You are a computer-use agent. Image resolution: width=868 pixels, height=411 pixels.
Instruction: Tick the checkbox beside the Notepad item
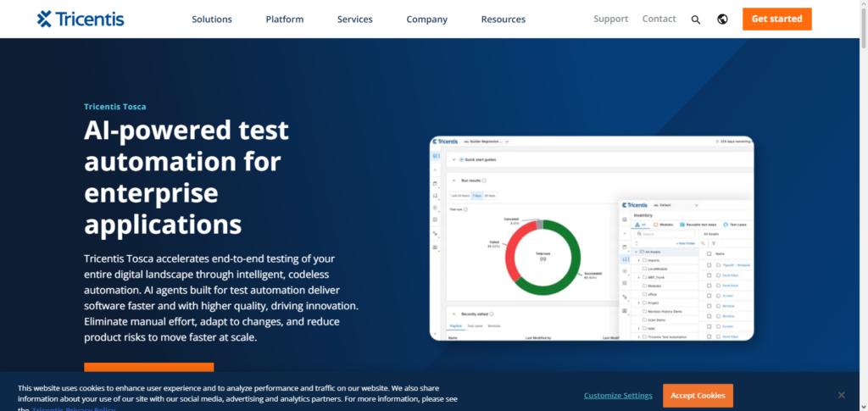coord(709,265)
